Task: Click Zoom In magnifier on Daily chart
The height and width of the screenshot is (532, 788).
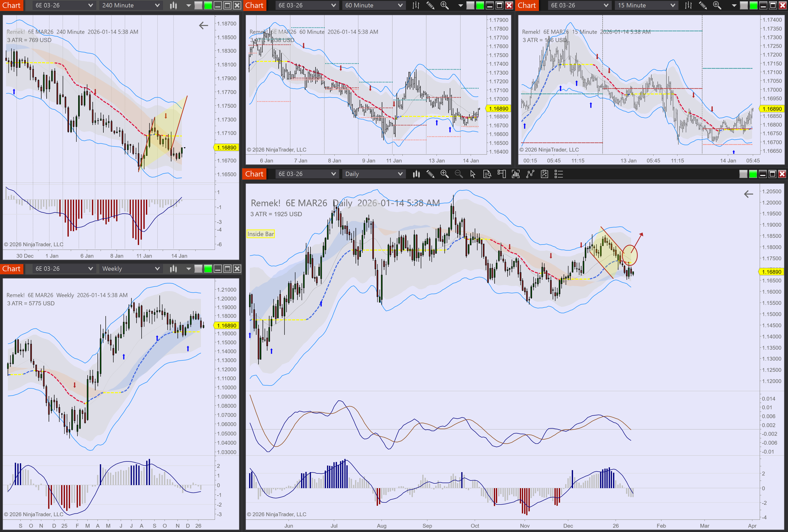Action: (444, 174)
